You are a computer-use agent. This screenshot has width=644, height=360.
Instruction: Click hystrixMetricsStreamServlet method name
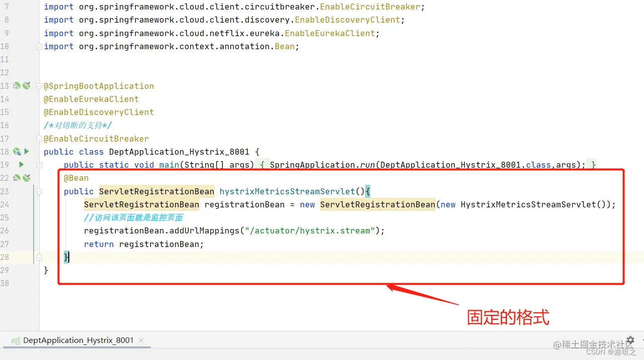[x=287, y=191]
